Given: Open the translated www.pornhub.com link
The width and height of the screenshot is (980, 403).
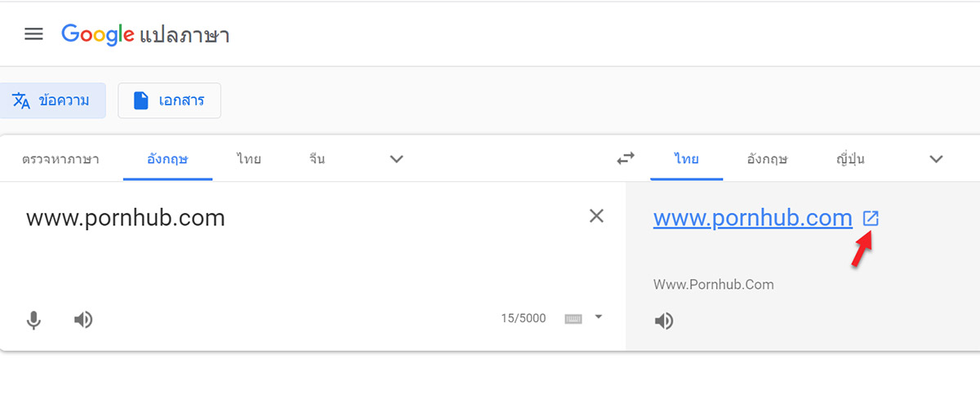Looking at the screenshot, I should coord(753,218).
